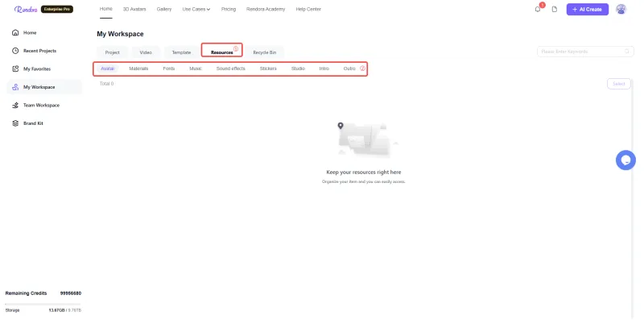Select the Sound effects category
Image resolution: width=644 pixels, height=320 pixels.
click(230, 69)
